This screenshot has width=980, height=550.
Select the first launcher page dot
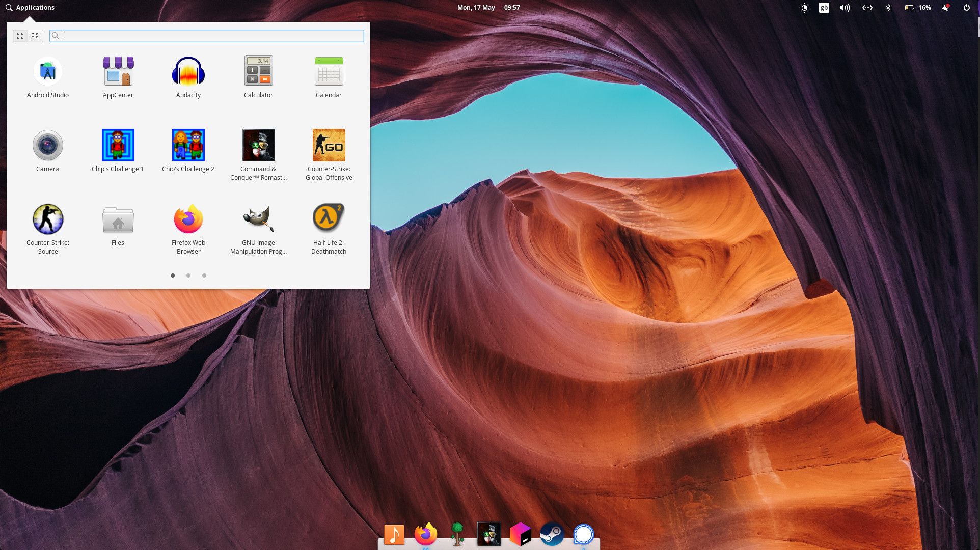click(x=173, y=276)
